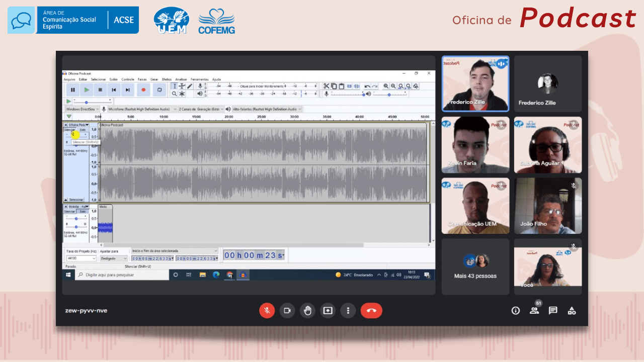The height and width of the screenshot is (362, 644).
Task: Click the Redo arrow icon
Action: pos(375,86)
